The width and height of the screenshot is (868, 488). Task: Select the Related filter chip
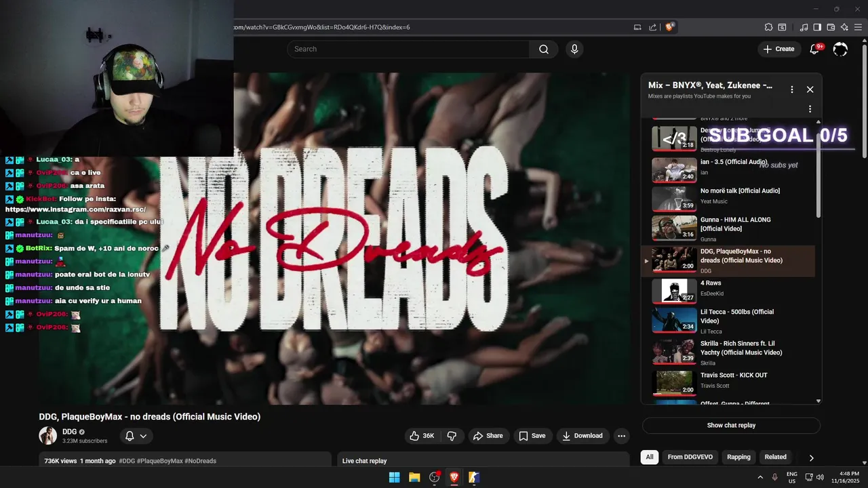775,457
